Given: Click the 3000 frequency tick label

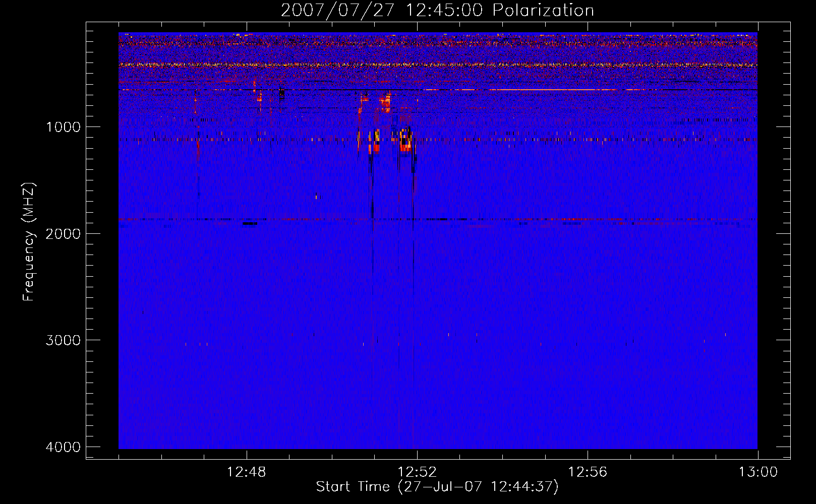Looking at the screenshot, I should point(63,340).
